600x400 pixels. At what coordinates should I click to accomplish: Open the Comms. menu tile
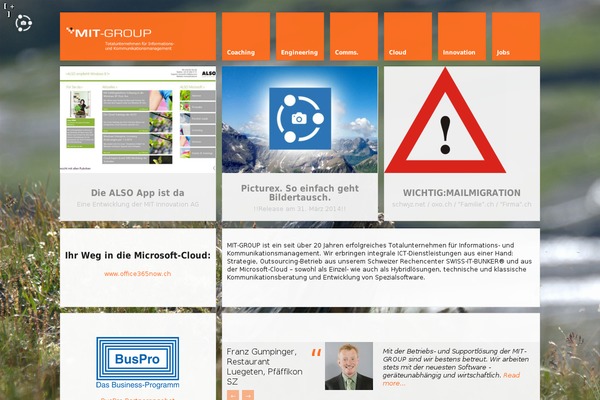tap(354, 36)
